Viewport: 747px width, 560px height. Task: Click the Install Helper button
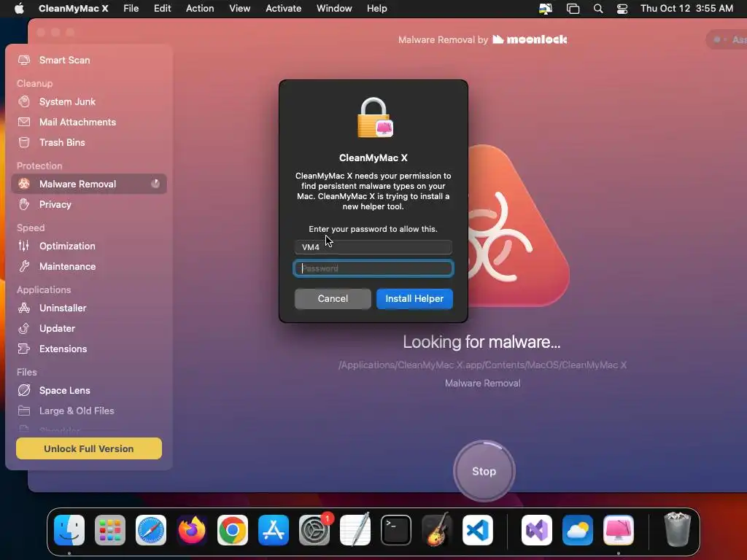click(x=414, y=298)
